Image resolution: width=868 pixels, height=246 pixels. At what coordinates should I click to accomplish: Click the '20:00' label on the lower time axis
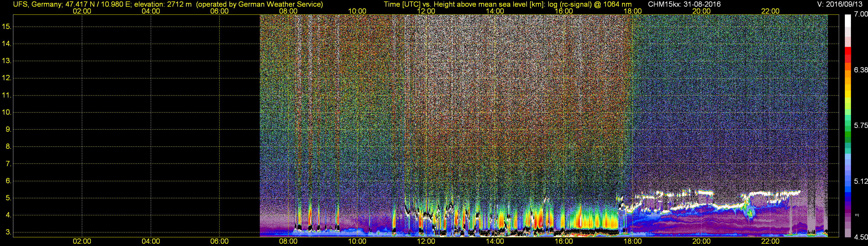point(702,241)
